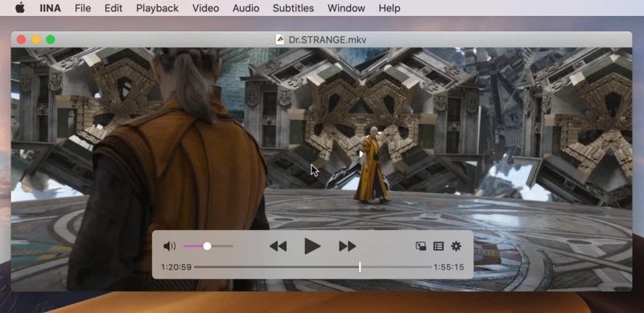Viewport: 644px width, 313px height.
Task: Click the elapsed time 1:20:59
Action: 176,267
